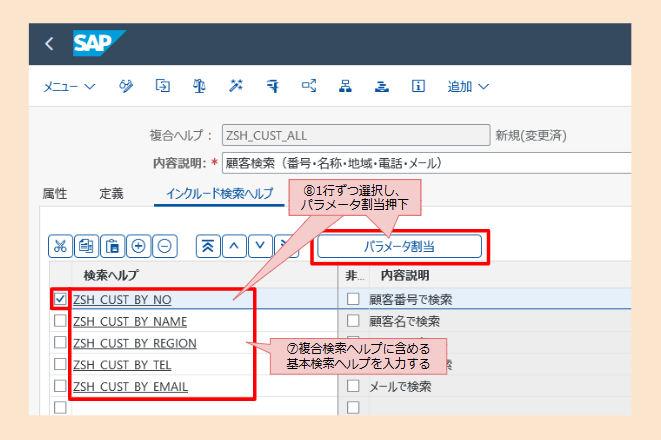Switch to the 属性 tab
661x440 pixels.
(x=54, y=193)
